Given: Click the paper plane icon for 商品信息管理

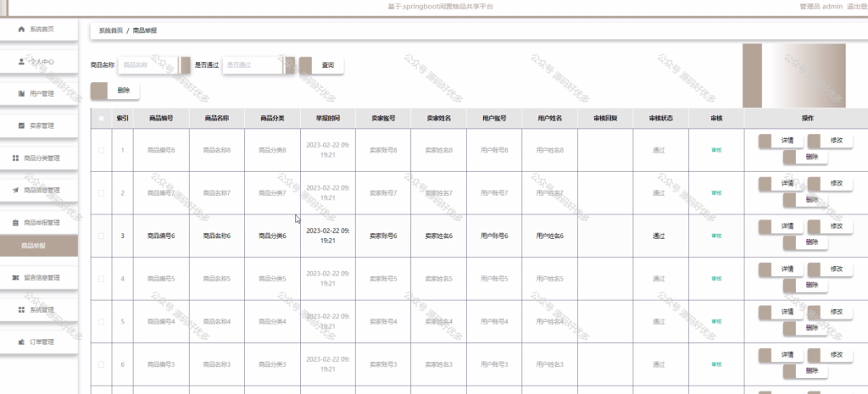Looking at the screenshot, I should 15,191.
